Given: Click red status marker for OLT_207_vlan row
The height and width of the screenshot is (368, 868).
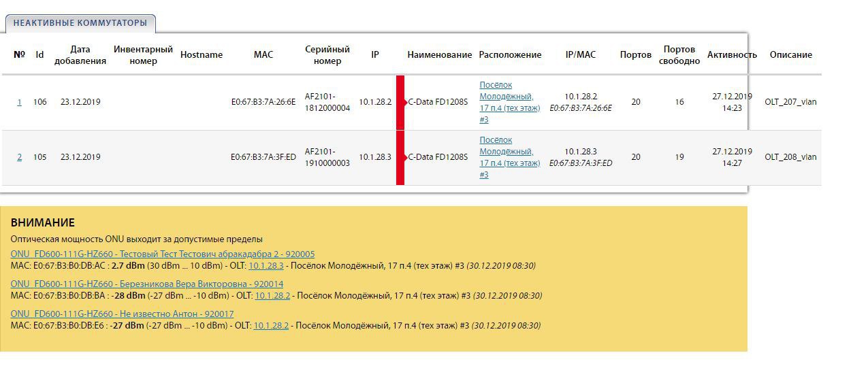Looking at the screenshot, I should tap(400, 102).
